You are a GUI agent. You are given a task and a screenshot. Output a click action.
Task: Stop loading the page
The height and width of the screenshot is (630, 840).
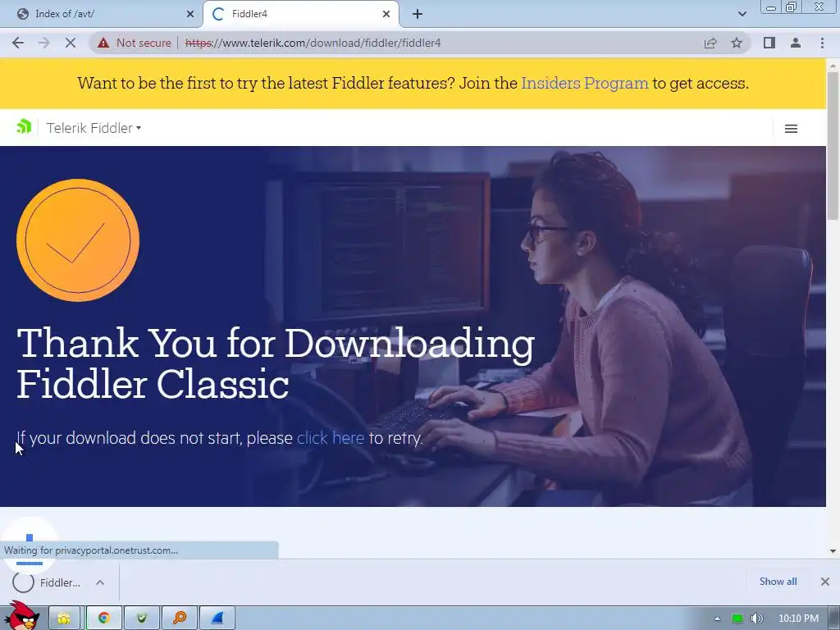point(71,43)
